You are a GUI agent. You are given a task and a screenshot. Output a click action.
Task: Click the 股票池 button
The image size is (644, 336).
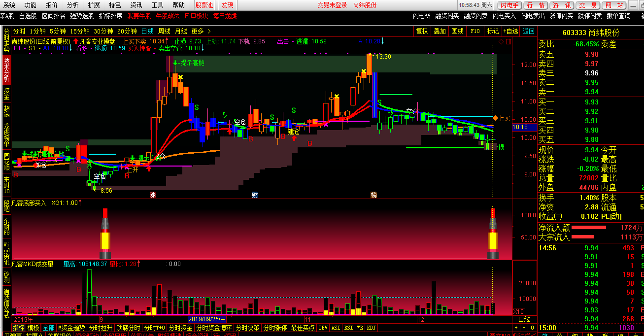204,5
